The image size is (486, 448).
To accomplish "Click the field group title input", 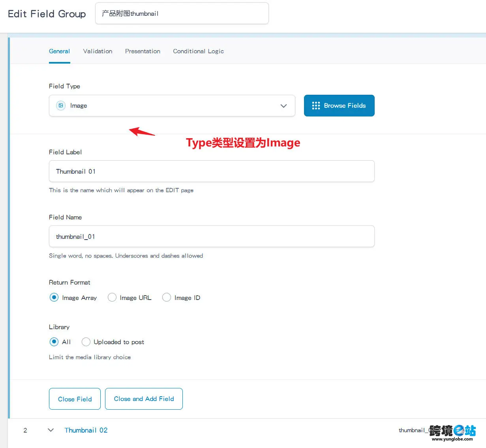I will coord(182,13).
